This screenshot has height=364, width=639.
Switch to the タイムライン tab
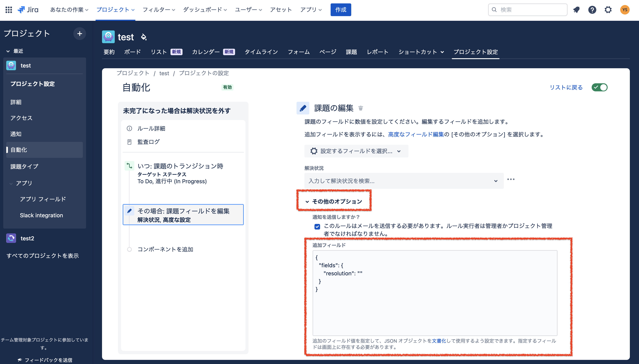coord(261,52)
